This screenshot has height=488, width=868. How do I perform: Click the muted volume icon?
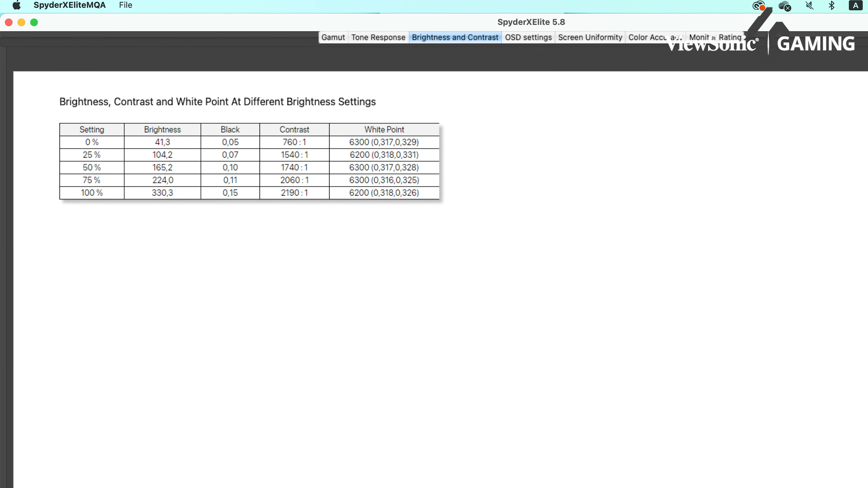point(809,5)
